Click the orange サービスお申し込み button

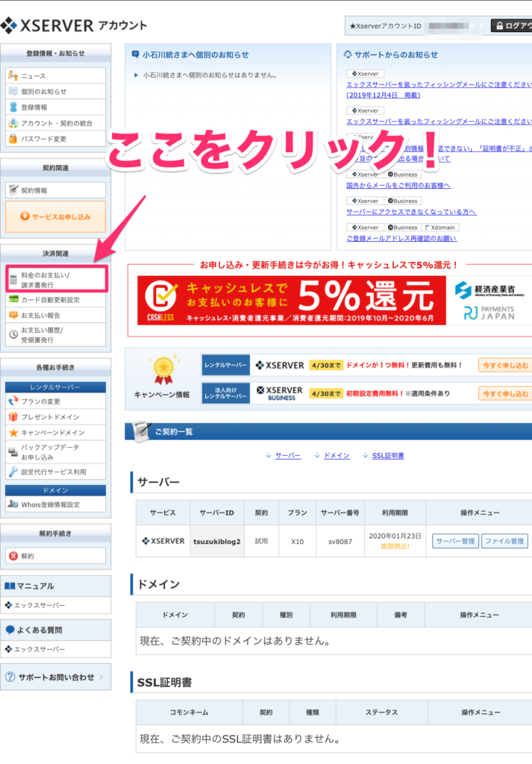(x=55, y=216)
